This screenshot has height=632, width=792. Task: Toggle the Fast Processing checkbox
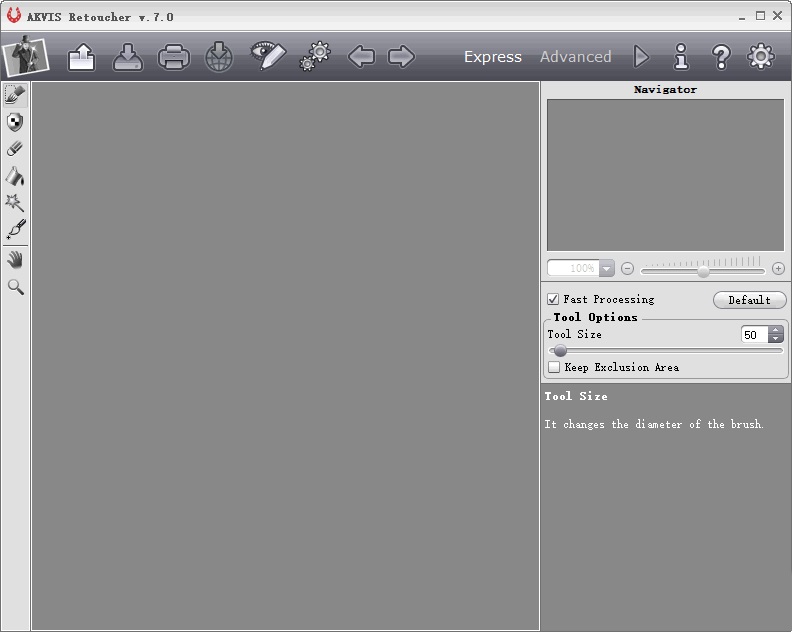pyautogui.click(x=553, y=299)
